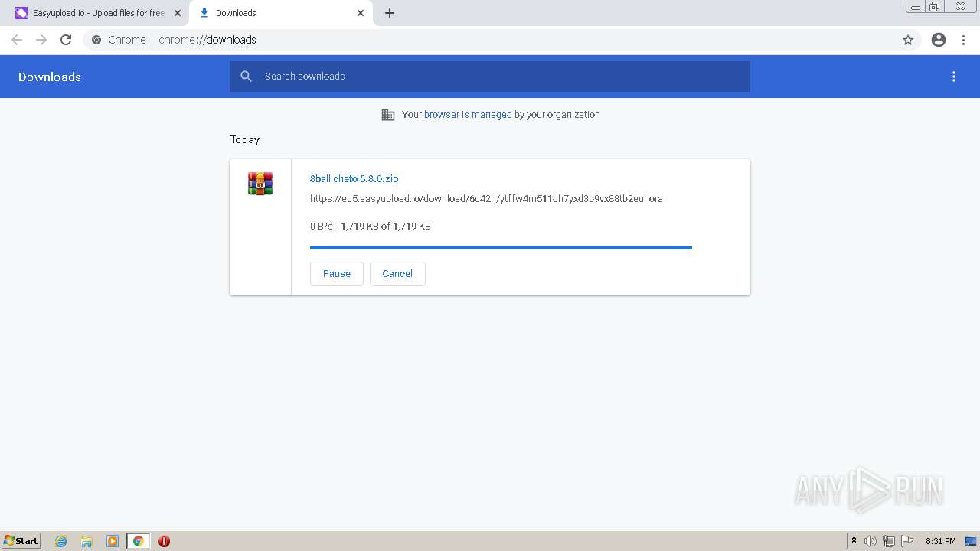
Task: Click the chrome://downloads address bar
Action: click(490, 40)
